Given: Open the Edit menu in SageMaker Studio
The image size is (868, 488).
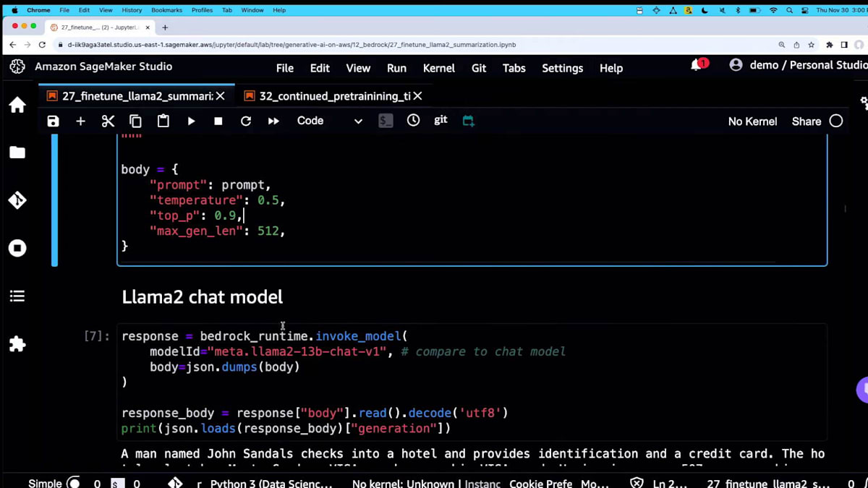Looking at the screenshot, I should click(x=320, y=68).
